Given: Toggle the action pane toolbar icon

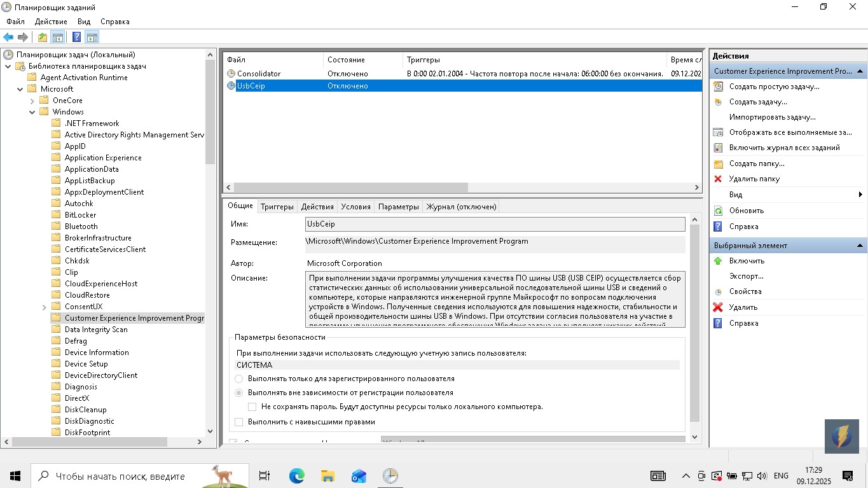Looking at the screenshot, I should (92, 38).
